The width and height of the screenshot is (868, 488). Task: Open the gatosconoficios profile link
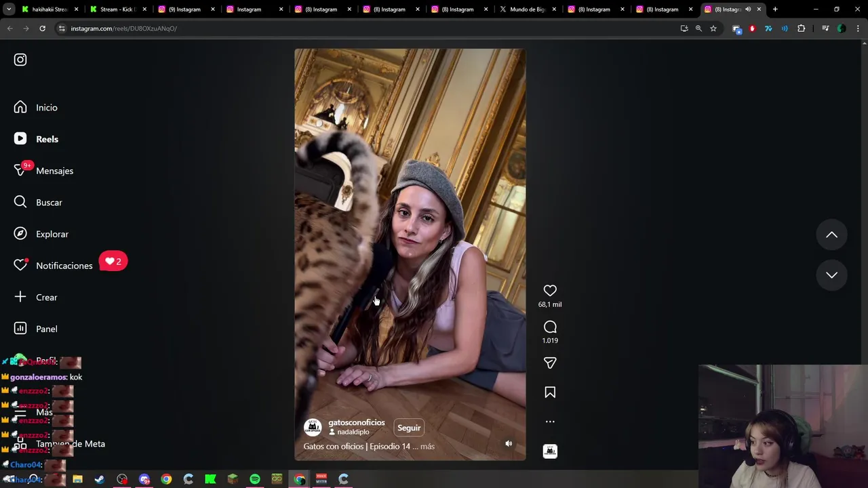(357, 422)
